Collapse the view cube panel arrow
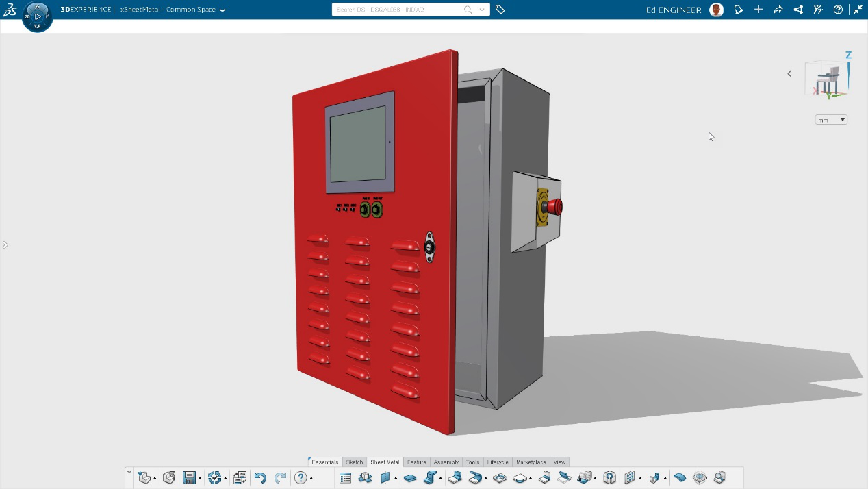This screenshot has width=868, height=489. [x=789, y=73]
